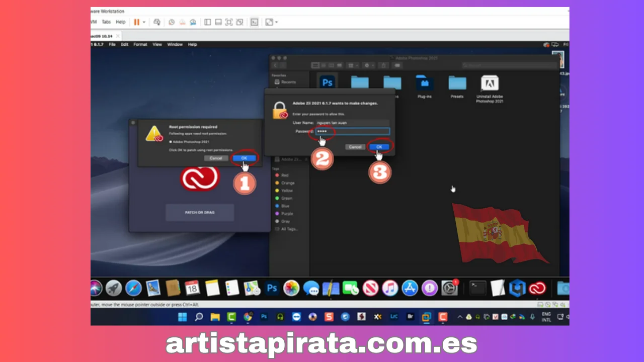This screenshot has height=362, width=644.
Task: Click the stretch guest display icon
Action: (x=269, y=22)
